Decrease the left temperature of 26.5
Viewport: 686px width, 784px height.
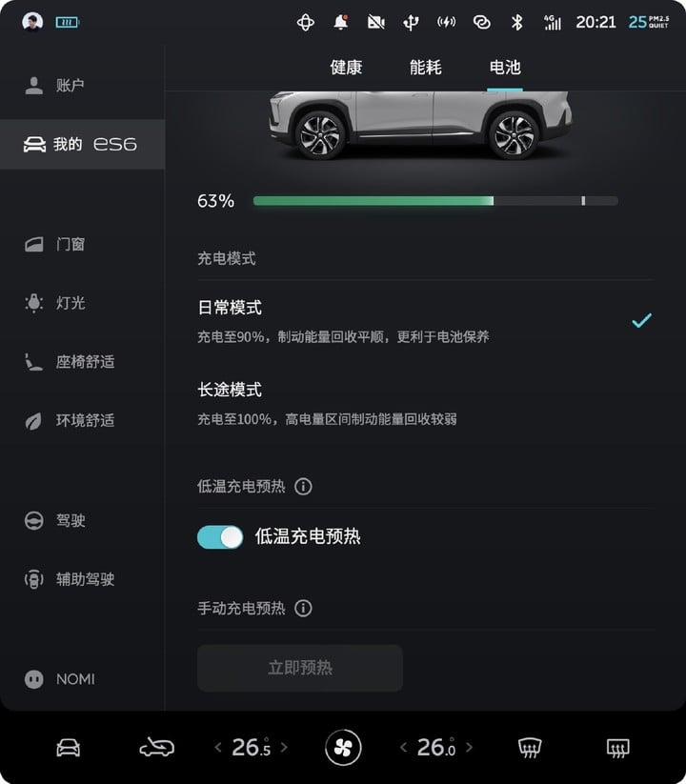coord(218,747)
